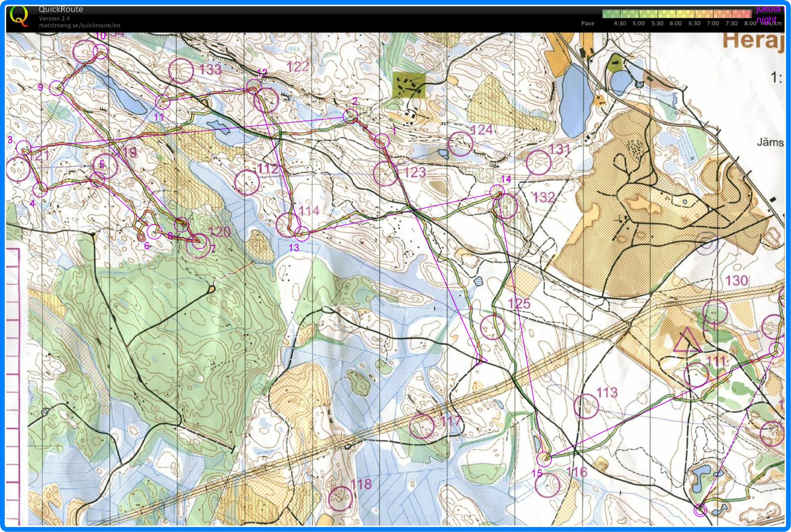The height and width of the screenshot is (532, 791).
Task: Click the jukola night title text
Action: [770, 14]
